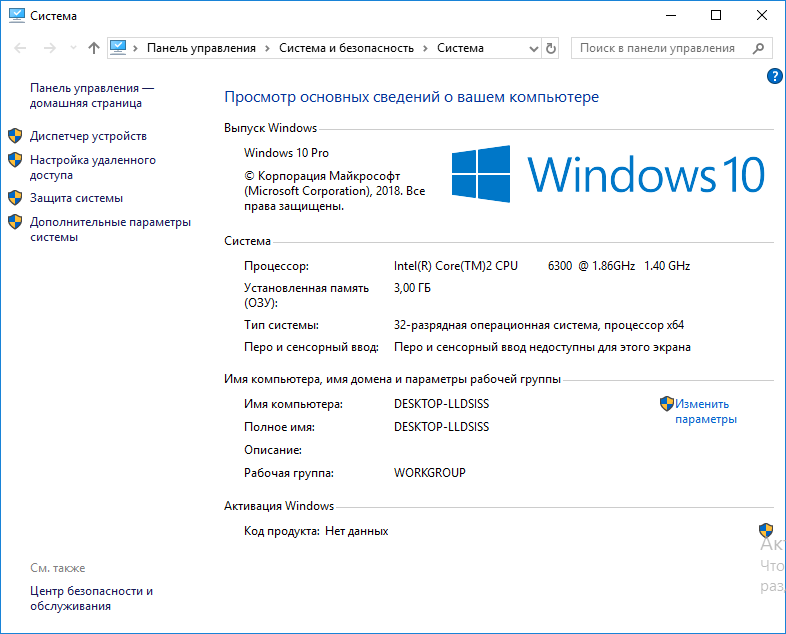The image size is (786, 634).
Task: Click the forward navigation arrow
Action: coord(50,48)
